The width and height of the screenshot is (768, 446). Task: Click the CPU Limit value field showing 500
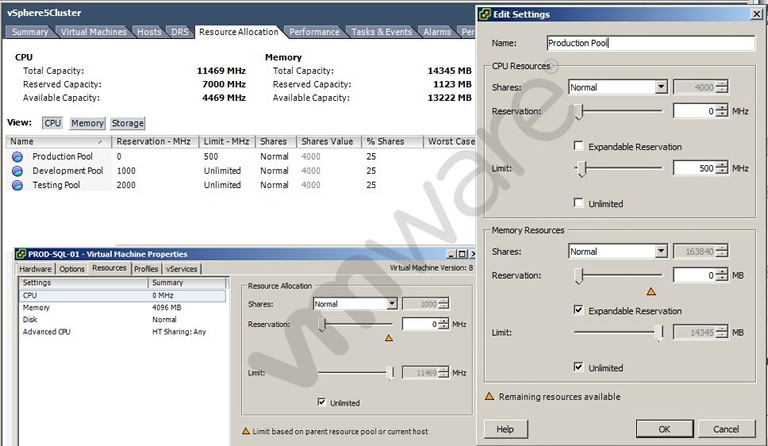click(694, 168)
